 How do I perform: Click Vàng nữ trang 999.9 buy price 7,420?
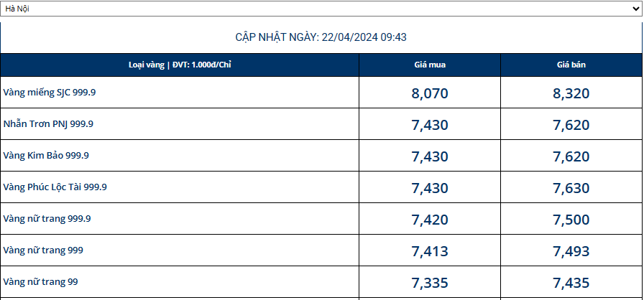pos(430,220)
